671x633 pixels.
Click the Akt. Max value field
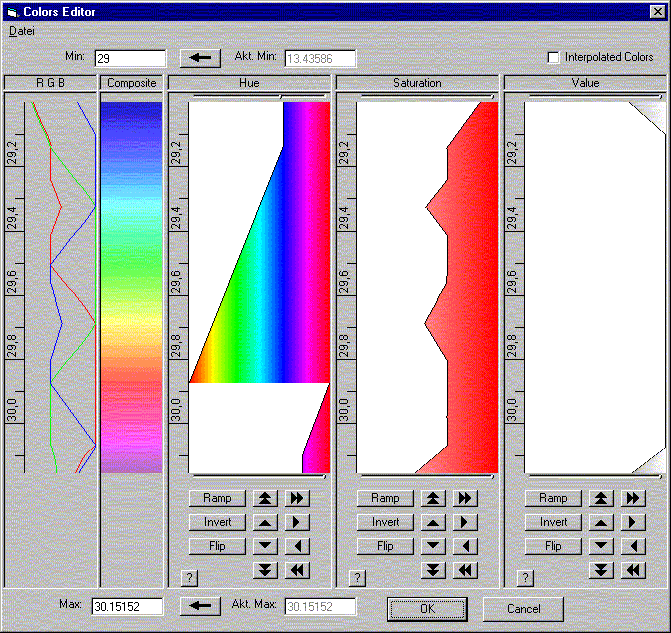(320, 606)
